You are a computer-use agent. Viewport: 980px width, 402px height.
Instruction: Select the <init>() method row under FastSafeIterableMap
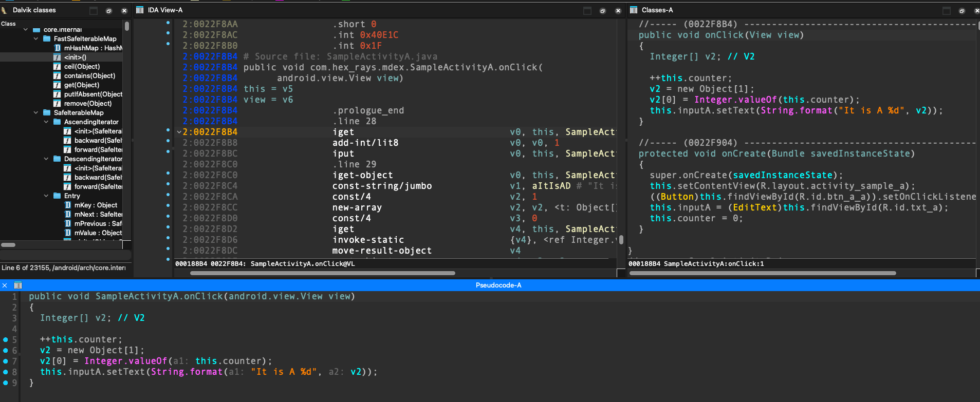pos(61,57)
